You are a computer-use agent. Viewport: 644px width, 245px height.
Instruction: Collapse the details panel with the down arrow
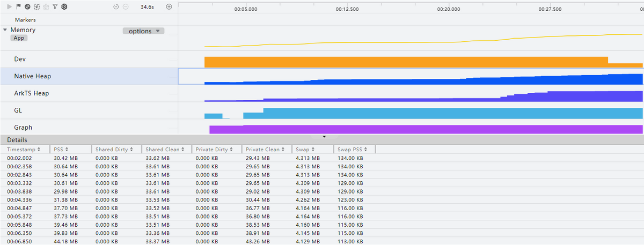pyautogui.click(x=324, y=137)
